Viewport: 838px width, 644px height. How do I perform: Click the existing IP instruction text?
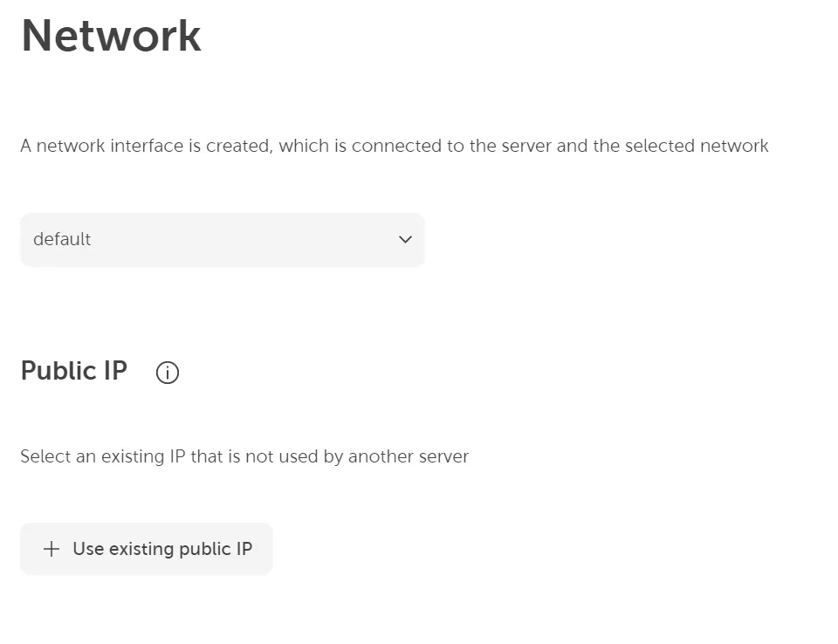(244, 456)
